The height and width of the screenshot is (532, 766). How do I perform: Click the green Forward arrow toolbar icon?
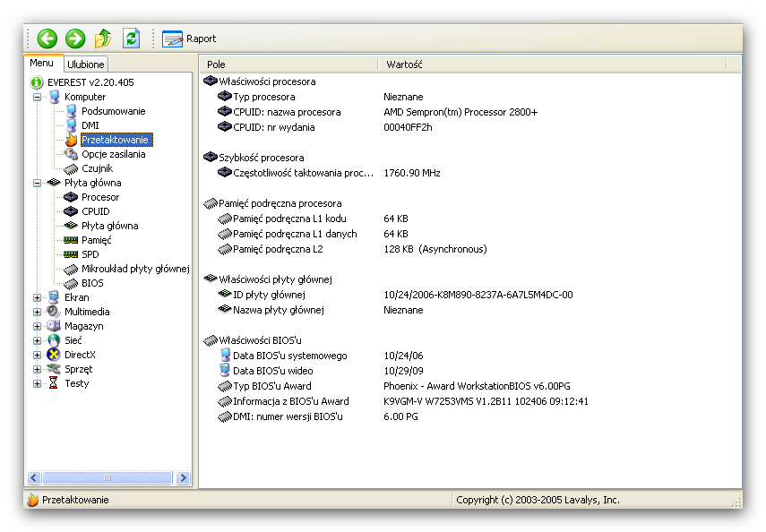tap(75, 39)
